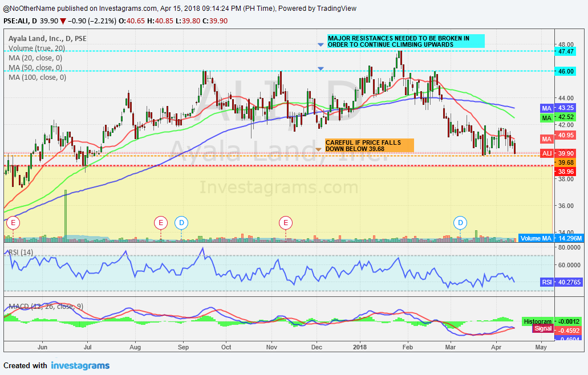This screenshot has width=588, height=375.
Task: Click the 46.00 resistance price label
Action: tap(566, 71)
